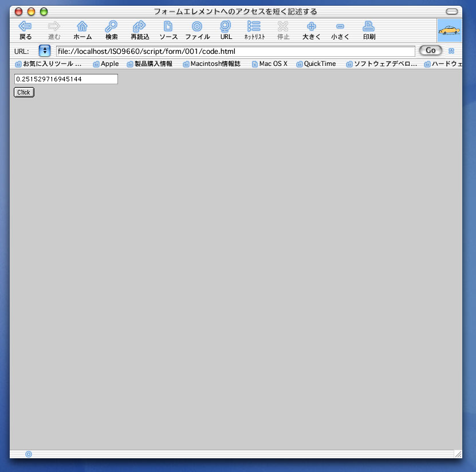Open the ホットリスト list icon
Image resolution: width=476 pixels, height=472 pixels.
tap(254, 26)
